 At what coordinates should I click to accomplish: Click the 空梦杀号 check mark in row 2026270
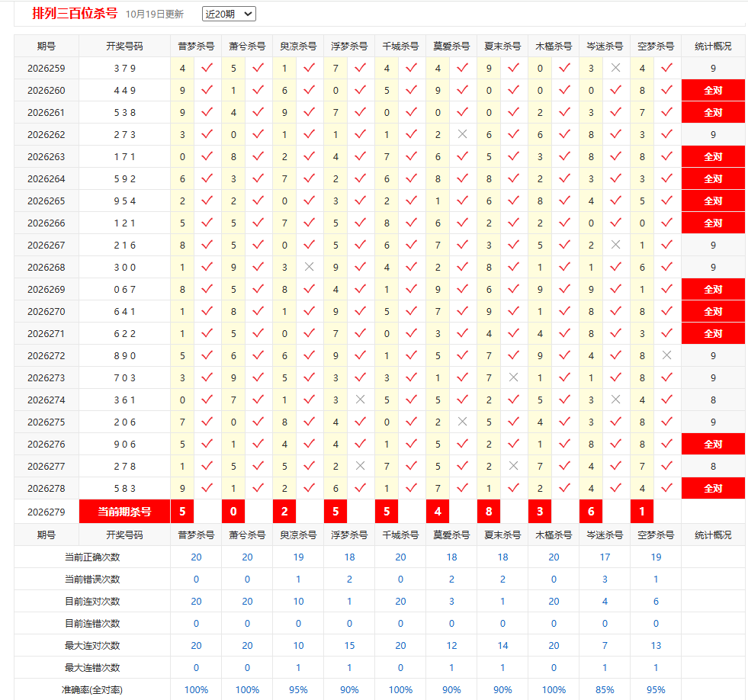coord(667,312)
